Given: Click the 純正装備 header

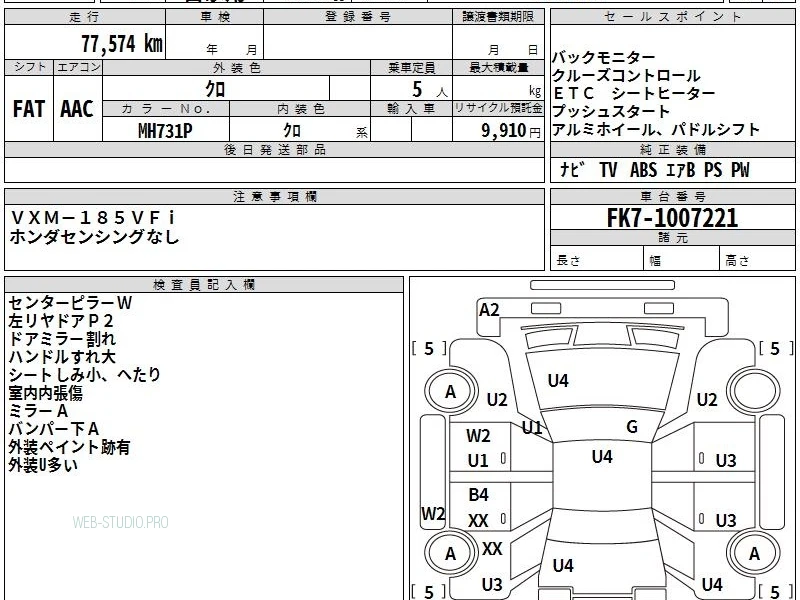Looking at the screenshot, I should (672, 150).
